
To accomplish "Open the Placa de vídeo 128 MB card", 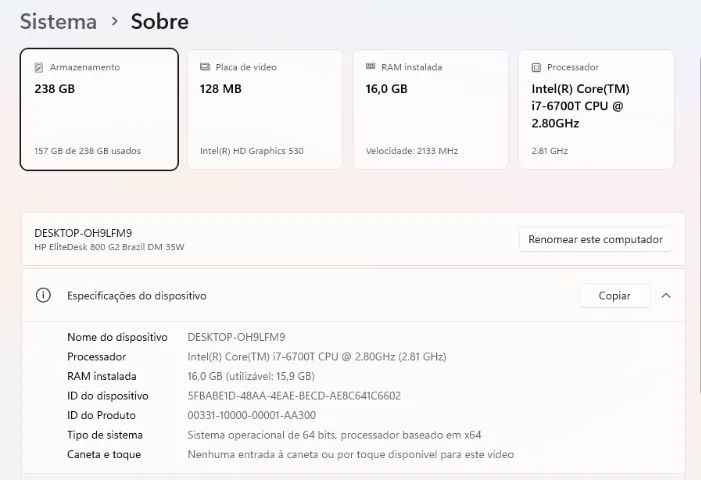I will pos(265,109).
